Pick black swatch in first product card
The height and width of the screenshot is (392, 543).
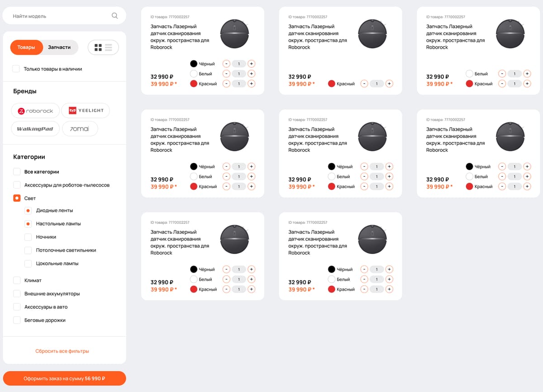click(194, 64)
